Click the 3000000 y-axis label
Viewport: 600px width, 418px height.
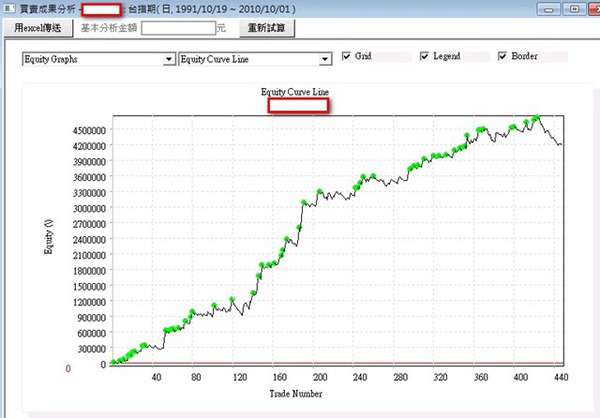tap(89, 209)
